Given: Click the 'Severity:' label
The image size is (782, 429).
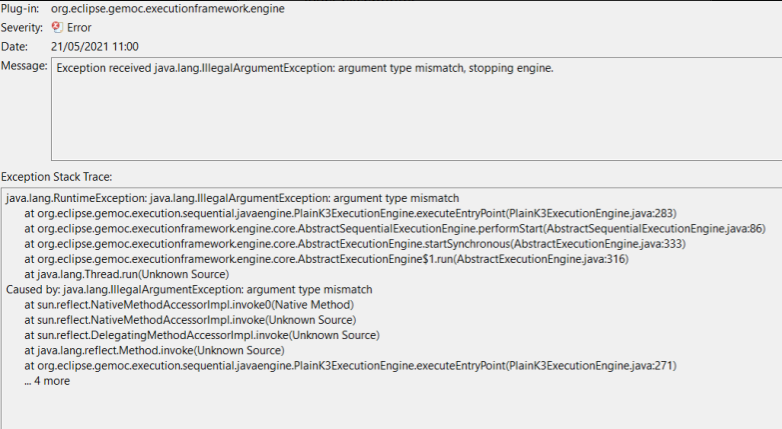Looking at the screenshot, I should pos(23,27).
